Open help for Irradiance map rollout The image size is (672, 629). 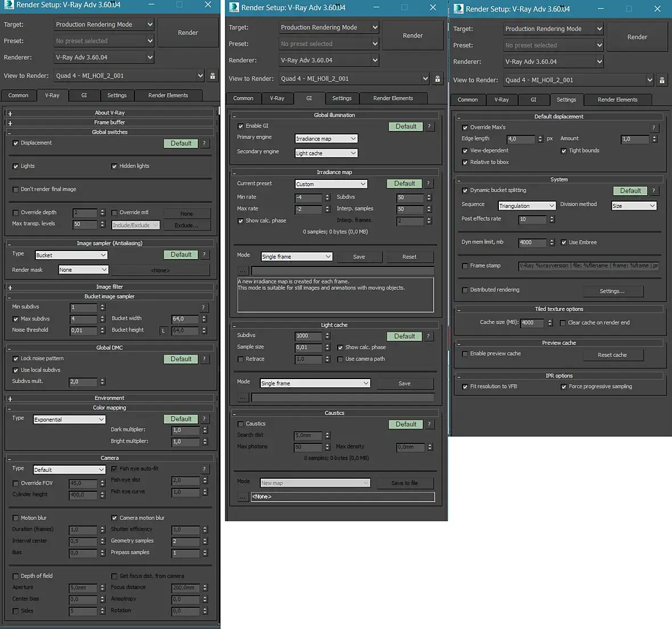tap(428, 183)
